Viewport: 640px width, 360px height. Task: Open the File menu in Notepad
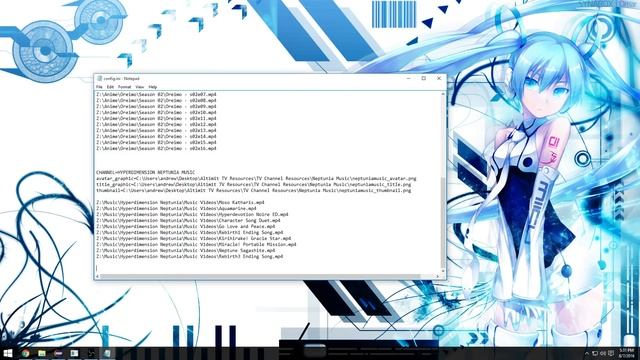(x=99, y=87)
